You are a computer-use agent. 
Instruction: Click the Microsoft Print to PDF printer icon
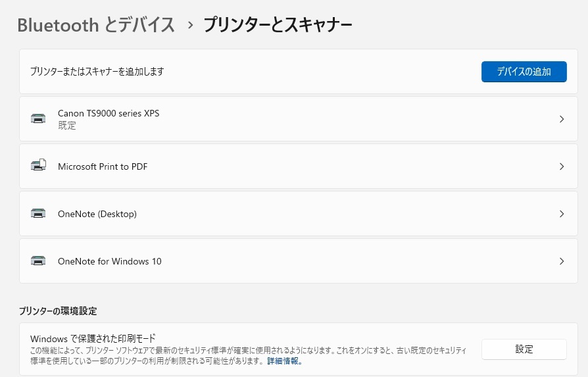[38, 165]
